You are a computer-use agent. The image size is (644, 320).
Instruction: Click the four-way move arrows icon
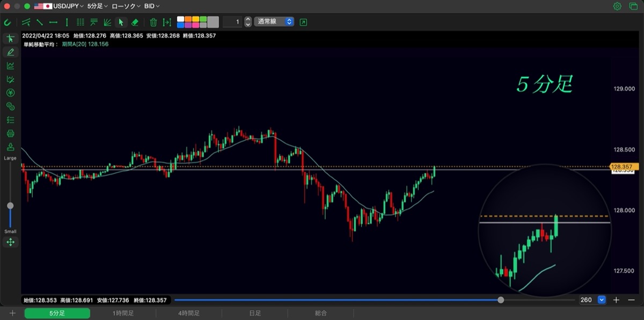(10, 242)
